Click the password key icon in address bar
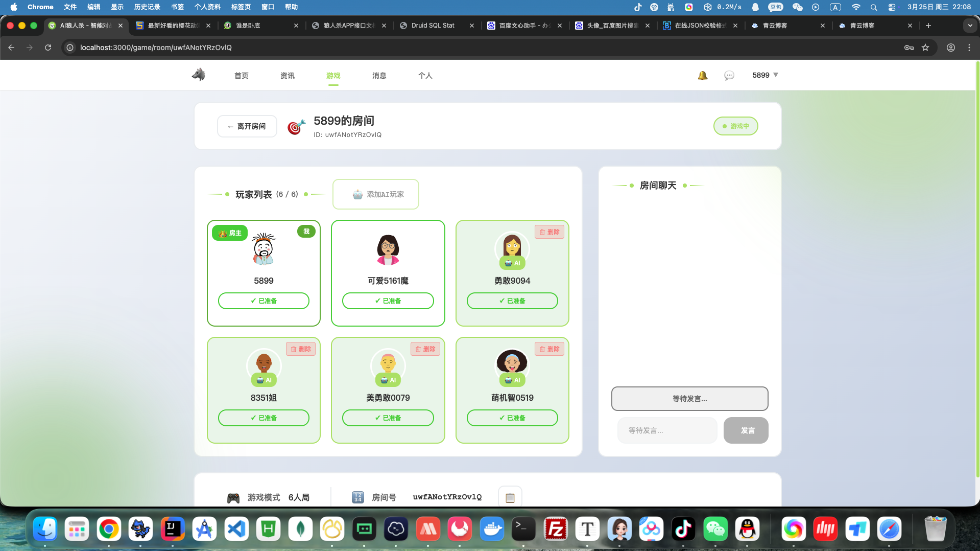Image resolution: width=980 pixels, height=551 pixels. tap(909, 48)
